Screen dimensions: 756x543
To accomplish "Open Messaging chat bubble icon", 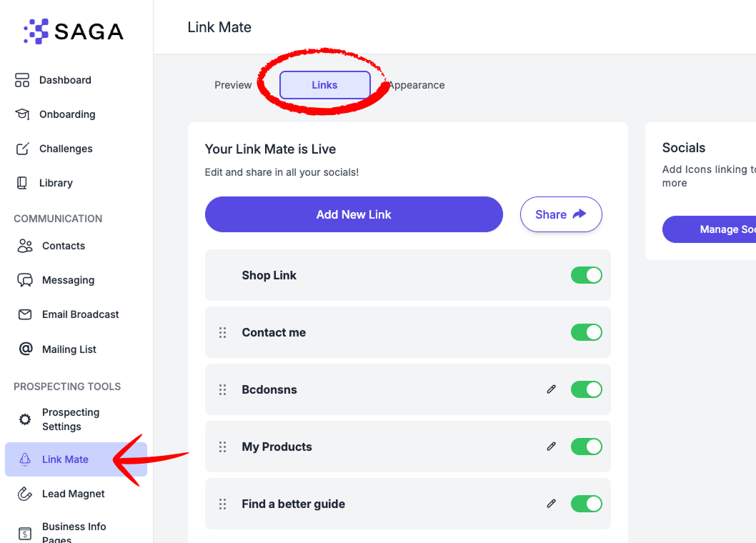I will tap(25, 280).
